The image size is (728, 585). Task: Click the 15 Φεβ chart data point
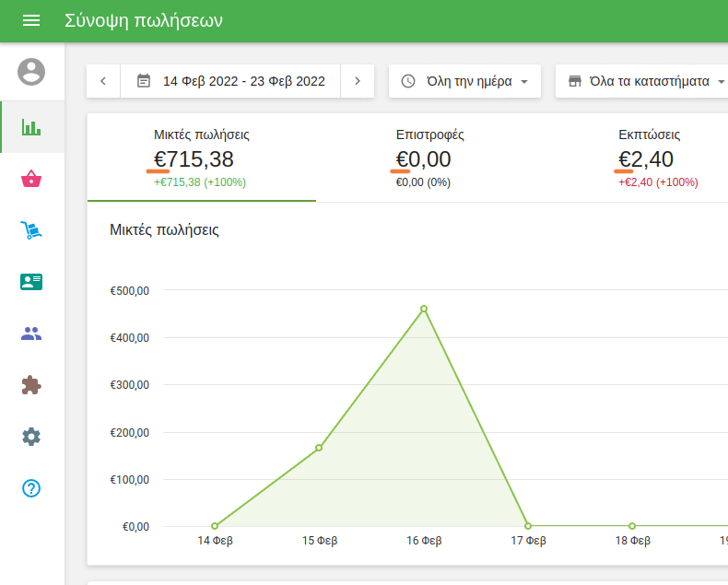(319, 448)
